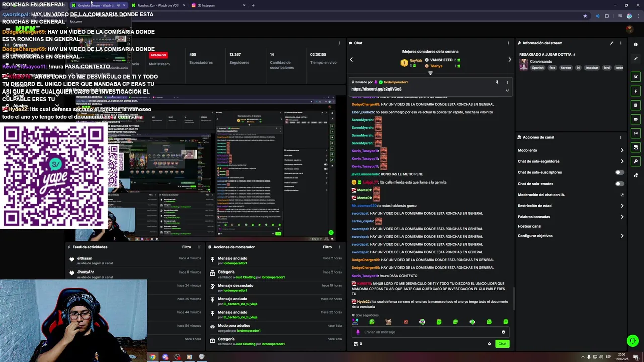The width and height of the screenshot is (644, 362).
Task: Edit stream information with pencil icon
Action: click(x=612, y=43)
